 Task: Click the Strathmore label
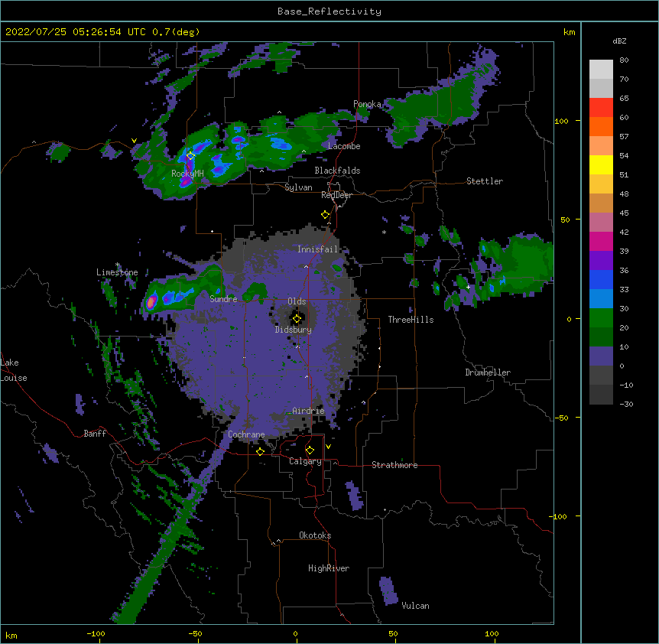pyautogui.click(x=394, y=465)
